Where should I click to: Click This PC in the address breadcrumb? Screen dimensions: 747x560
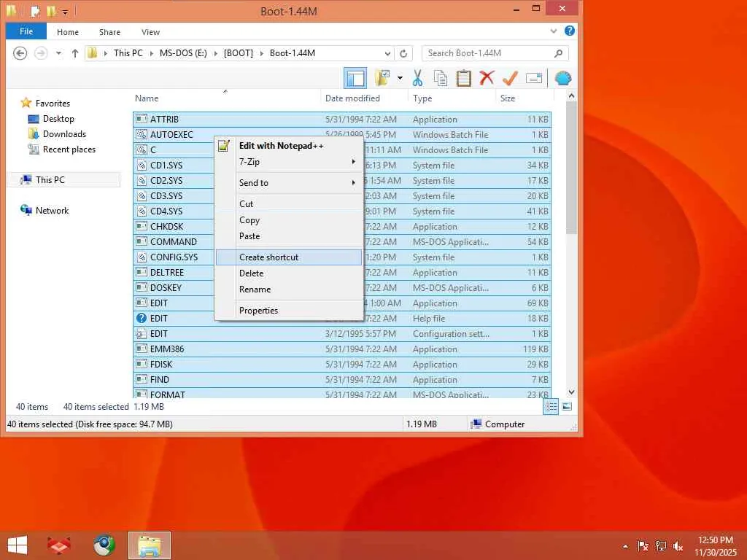(x=128, y=53)
